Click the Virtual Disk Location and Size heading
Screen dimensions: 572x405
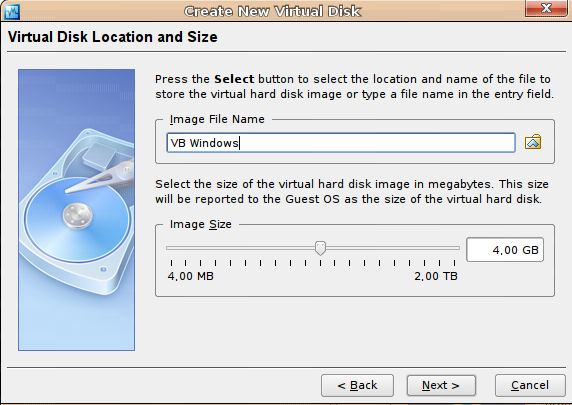113,37
